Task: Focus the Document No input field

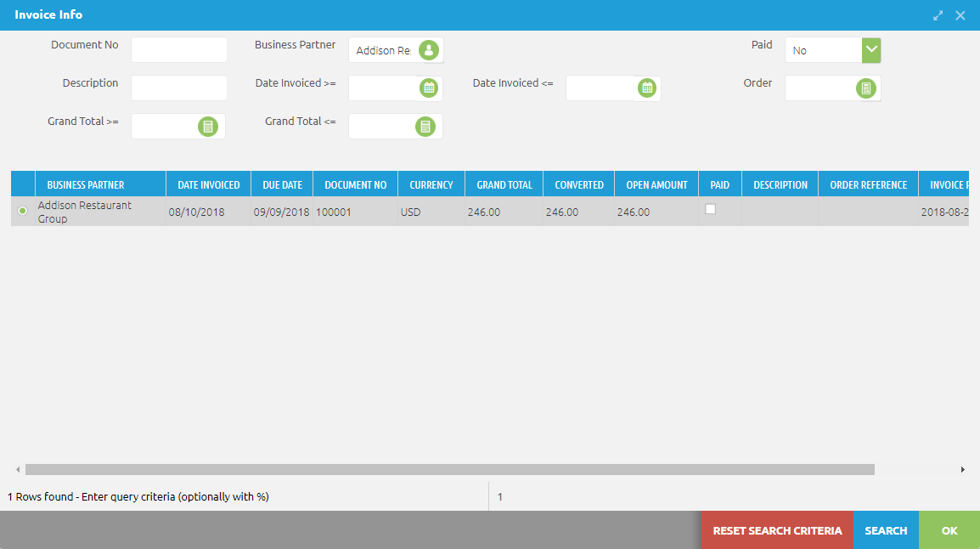Action: pyautogui.click(x=178, y=50)
